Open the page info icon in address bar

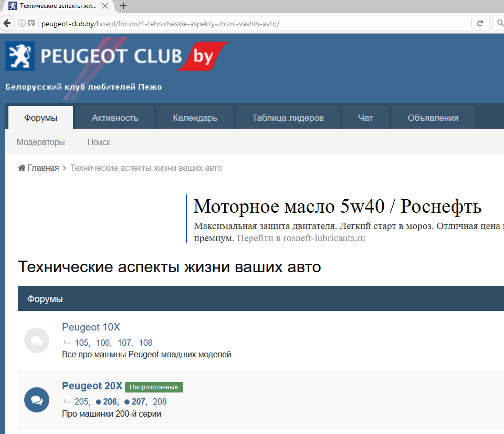click(x=21, y=23)
